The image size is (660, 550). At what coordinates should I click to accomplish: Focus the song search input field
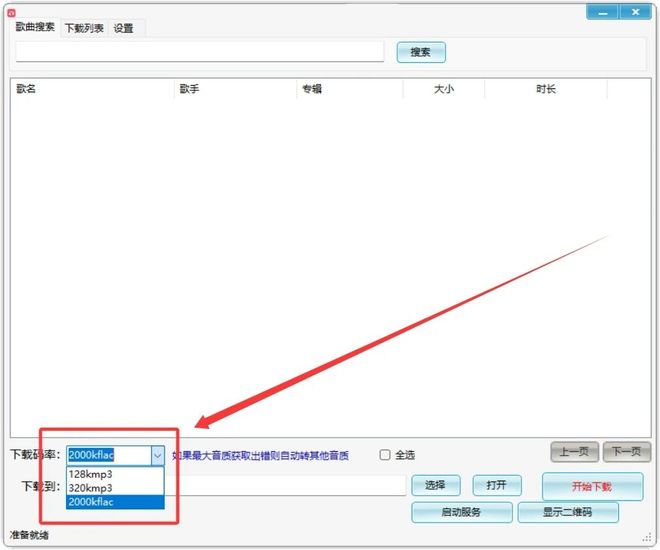[x=200, y=51]
